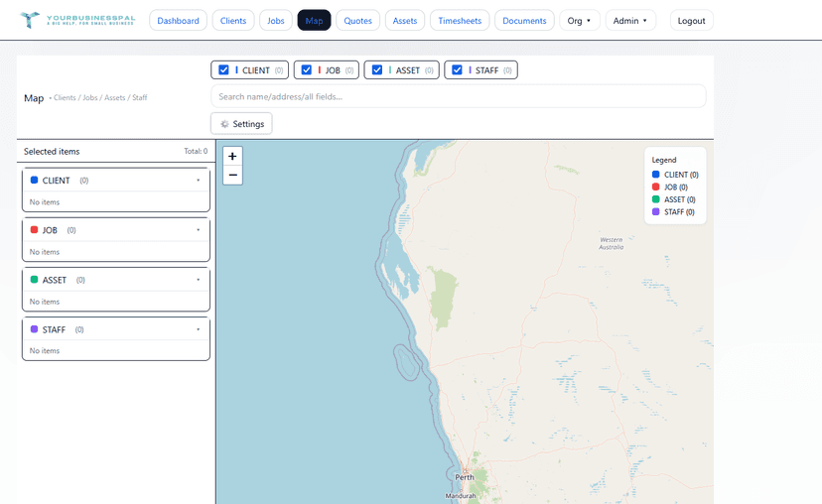Open the Org dropdown menu
Image resolution: width=822 pixels, height=504 pixels.
click(x=580, y=21)
